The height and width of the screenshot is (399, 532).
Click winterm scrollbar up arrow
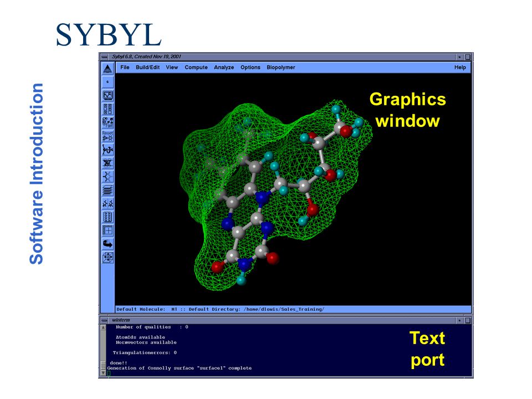[103, 327]
